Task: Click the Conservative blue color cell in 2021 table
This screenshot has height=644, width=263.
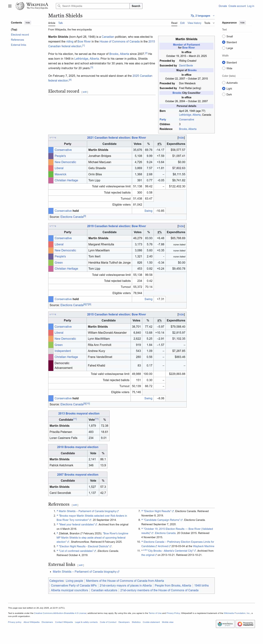Action: tap(51, 150)
